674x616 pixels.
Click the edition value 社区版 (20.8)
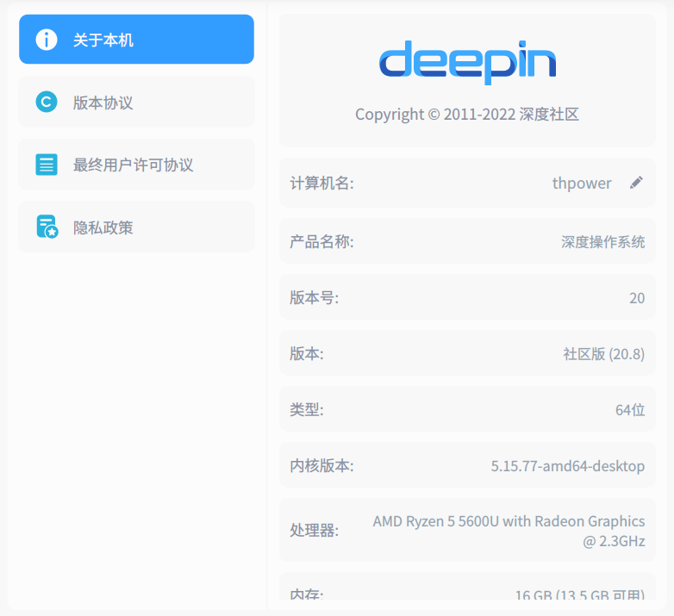click(604, 354)
